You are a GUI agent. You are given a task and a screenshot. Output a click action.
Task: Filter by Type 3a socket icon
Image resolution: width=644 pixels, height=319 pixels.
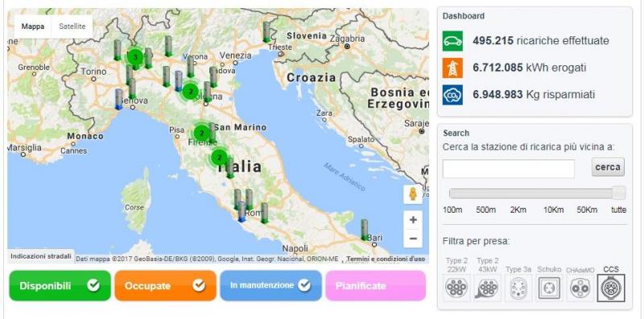pyautogui.click(x=518, y=288)
